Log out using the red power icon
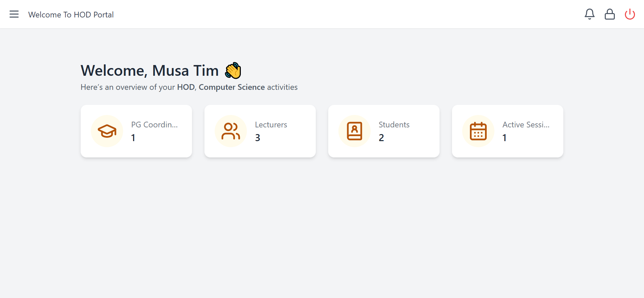 (x=630, y=14)
